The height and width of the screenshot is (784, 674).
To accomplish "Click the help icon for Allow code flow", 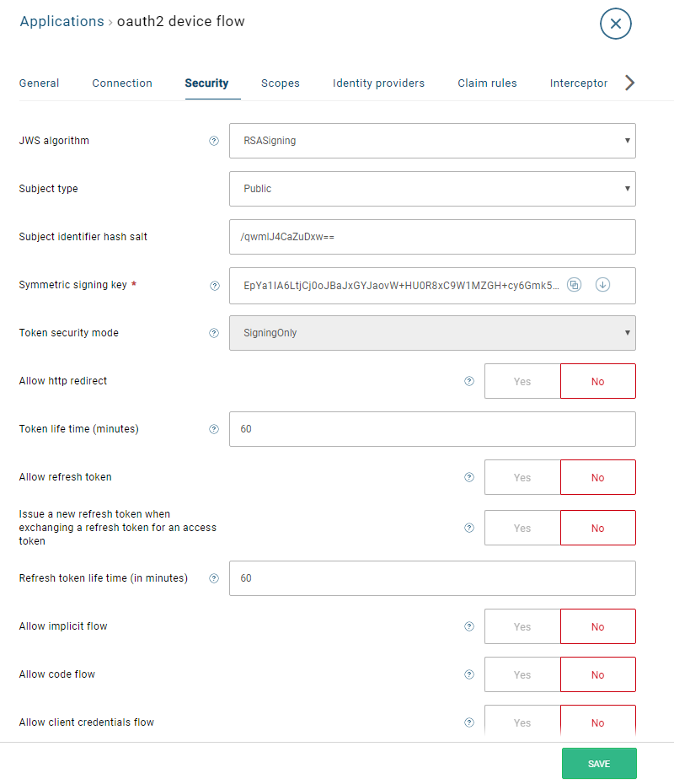I will (x=469, y=674).
